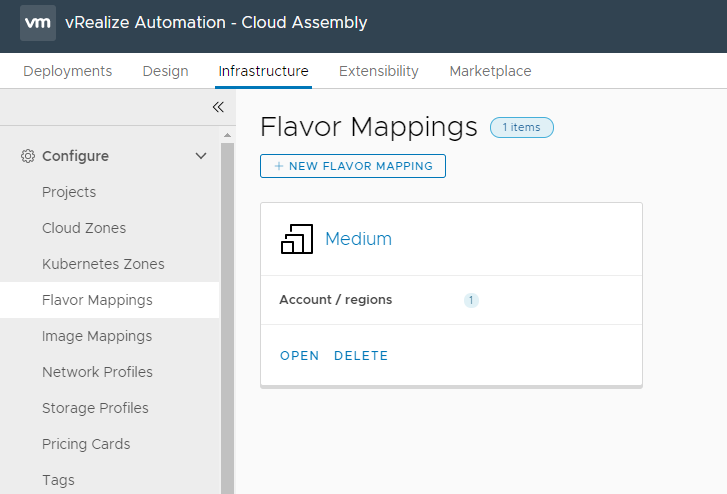Viewport: 727px width, 494px height.
Task: Open Network Profiles page
Action: [x=97, y=372]
